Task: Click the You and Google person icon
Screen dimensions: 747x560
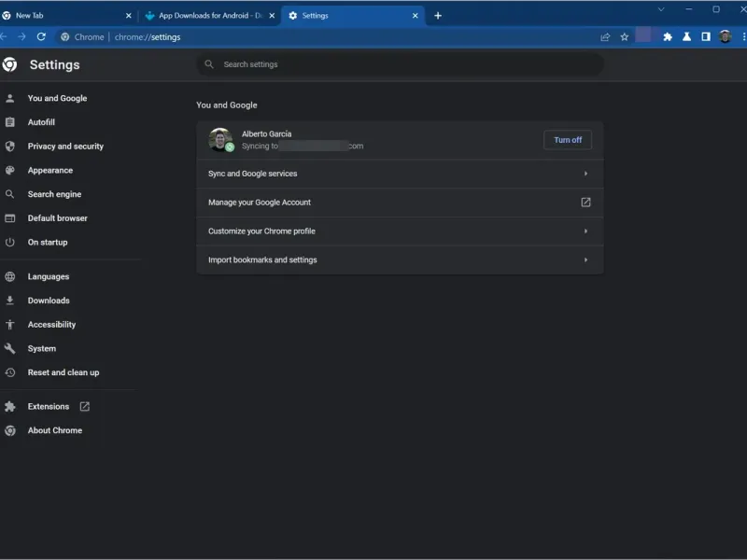Action: 9,98
